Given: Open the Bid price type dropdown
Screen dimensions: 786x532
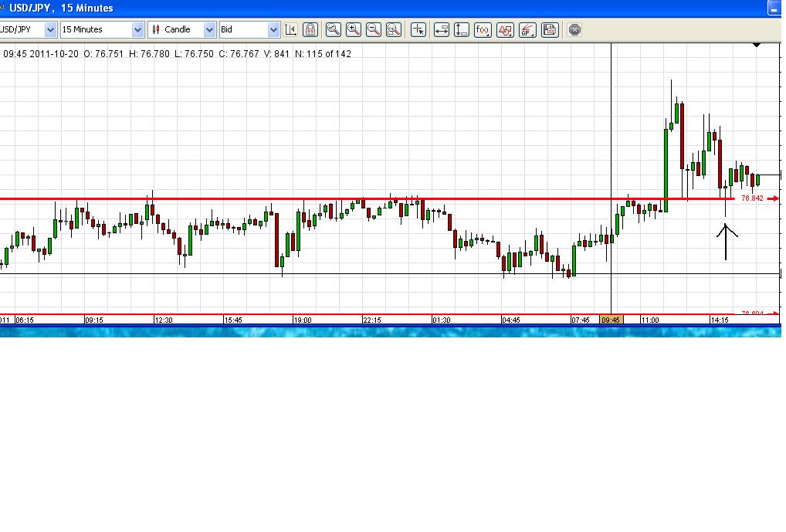Looking at the screenshot, I should click(273, 29).
